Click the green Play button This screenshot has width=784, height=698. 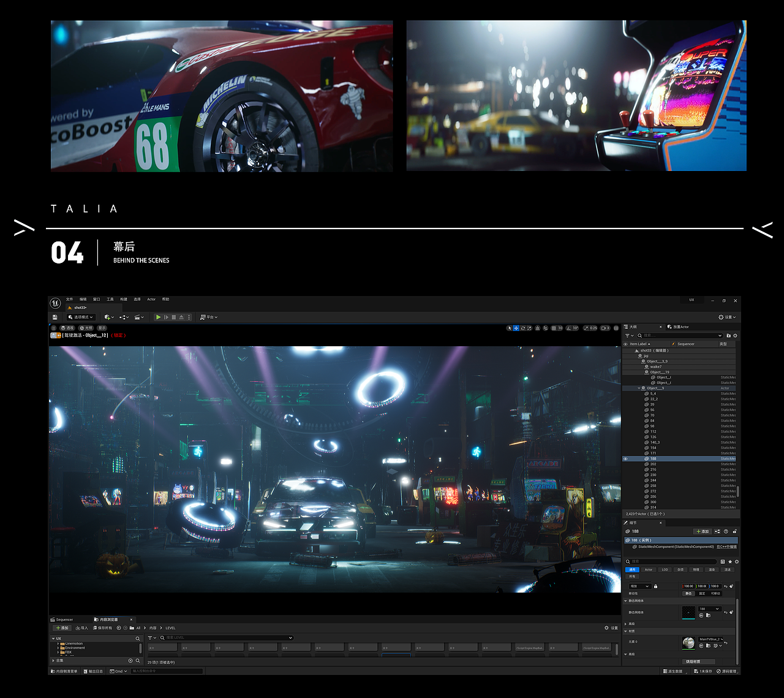coord(158,317)
